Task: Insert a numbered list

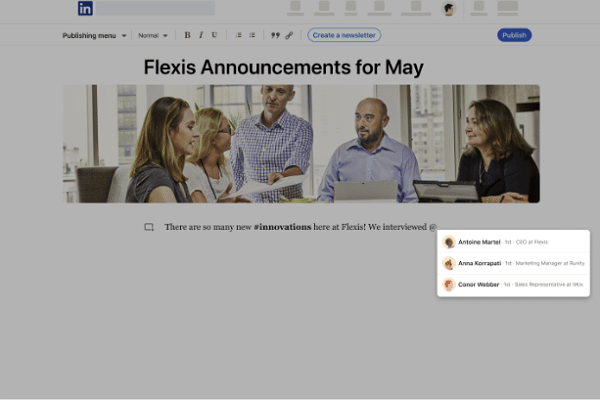Action: (238, 35)
